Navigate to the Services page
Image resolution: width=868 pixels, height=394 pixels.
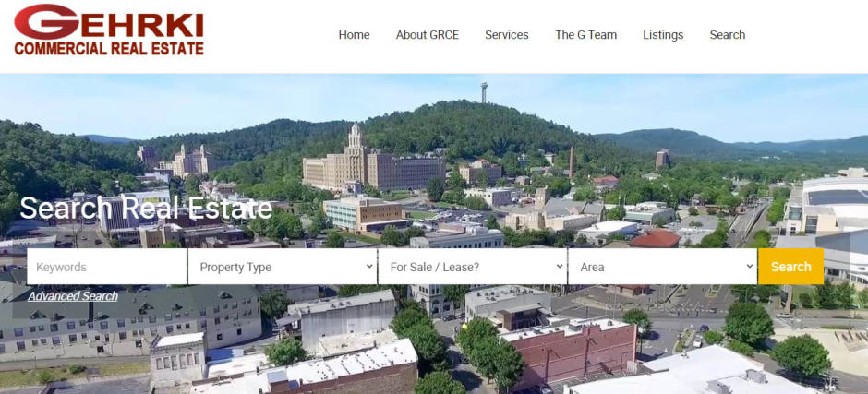coord(507,35)
